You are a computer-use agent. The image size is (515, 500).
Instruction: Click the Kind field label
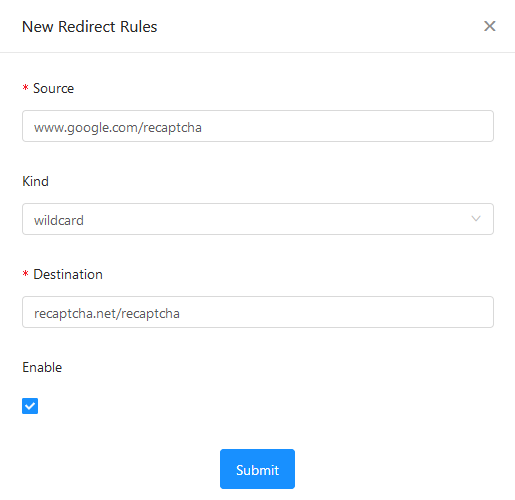[x=35, y=181]
